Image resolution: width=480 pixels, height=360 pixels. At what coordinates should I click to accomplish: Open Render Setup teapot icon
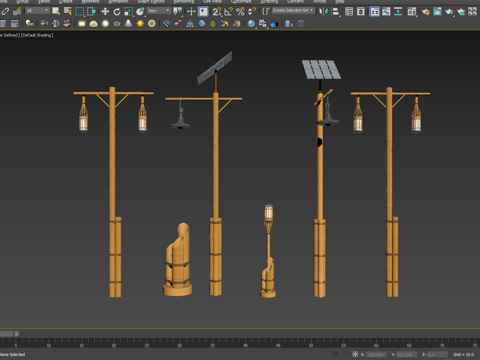tap(426, 12)
